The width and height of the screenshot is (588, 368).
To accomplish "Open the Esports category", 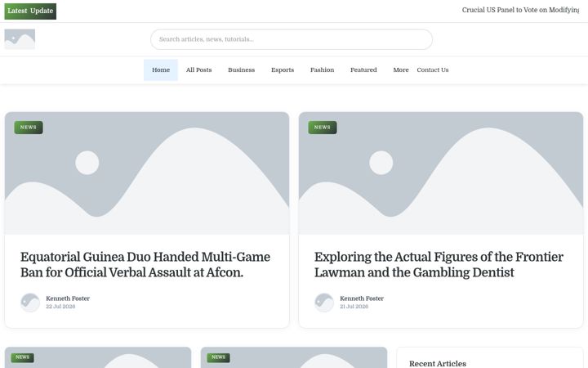I will (x=283, y=70).
